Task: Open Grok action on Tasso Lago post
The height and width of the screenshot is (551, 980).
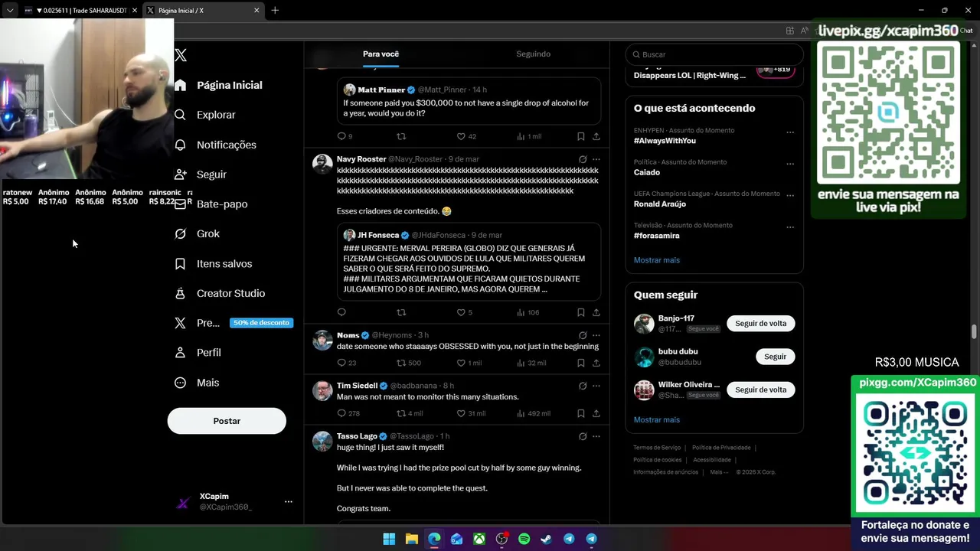Action: click(583, 436)
